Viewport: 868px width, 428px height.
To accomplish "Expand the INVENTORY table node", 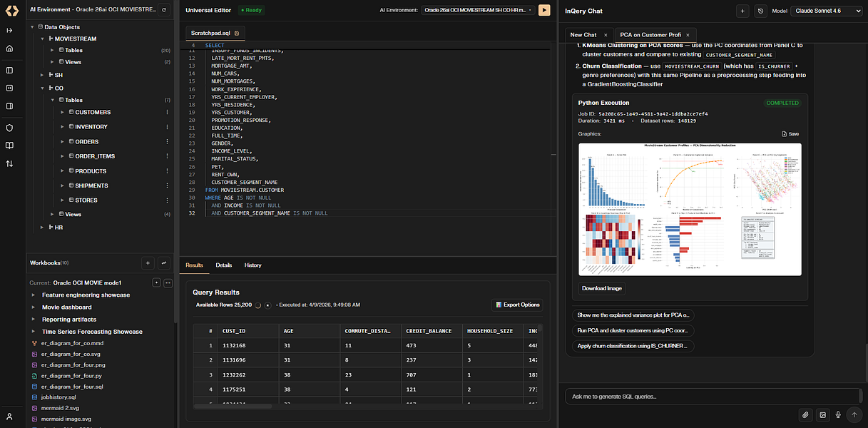I will [x=63, y=126].
